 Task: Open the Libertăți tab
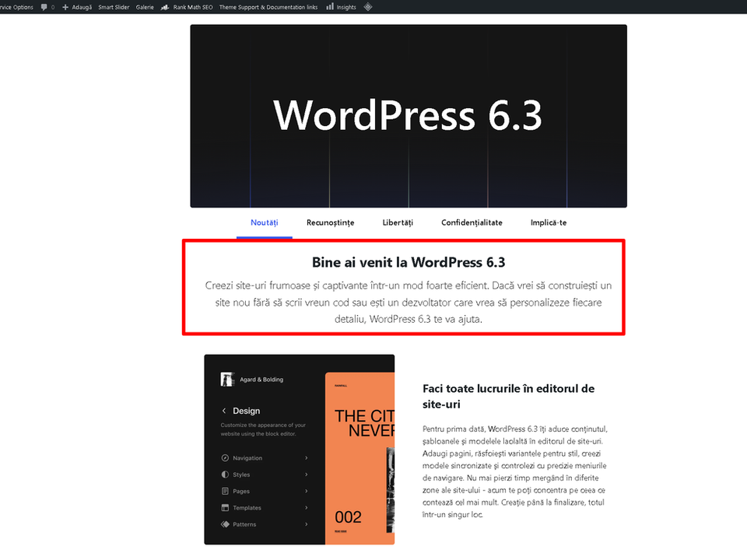(398, 223)
